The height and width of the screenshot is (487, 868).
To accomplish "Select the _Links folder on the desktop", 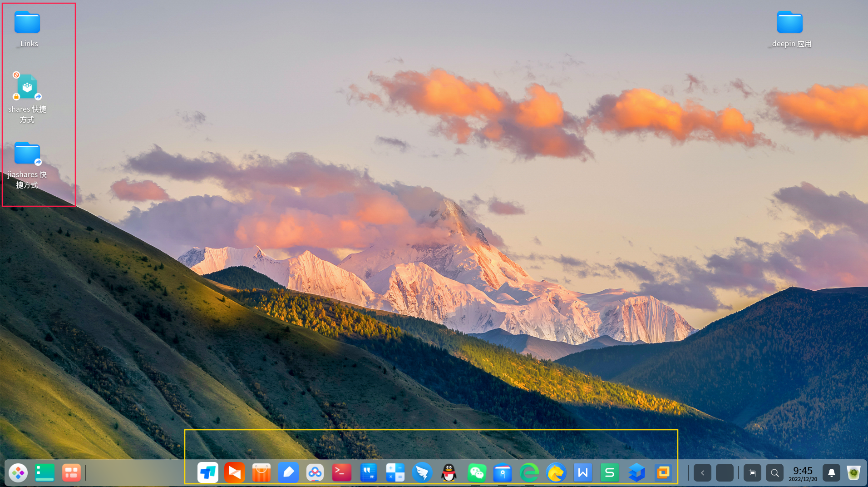I will pyautogui.click(x=27, y=29).
